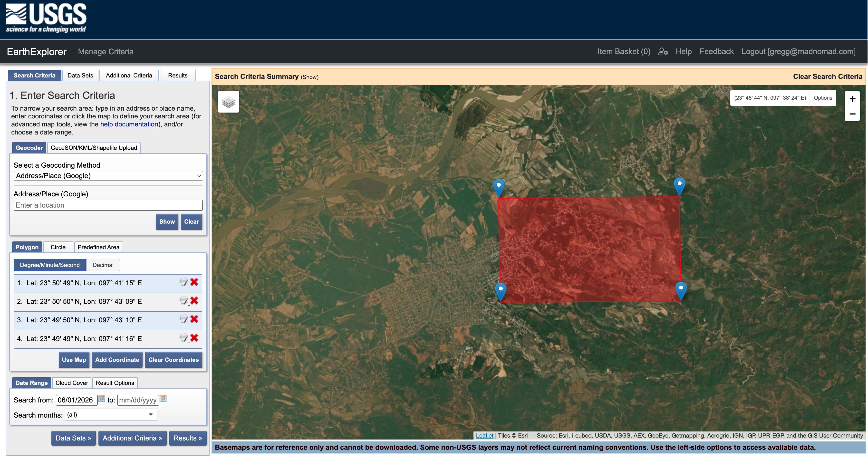Log out of gregg@madnomad.com

click(798, 52)
